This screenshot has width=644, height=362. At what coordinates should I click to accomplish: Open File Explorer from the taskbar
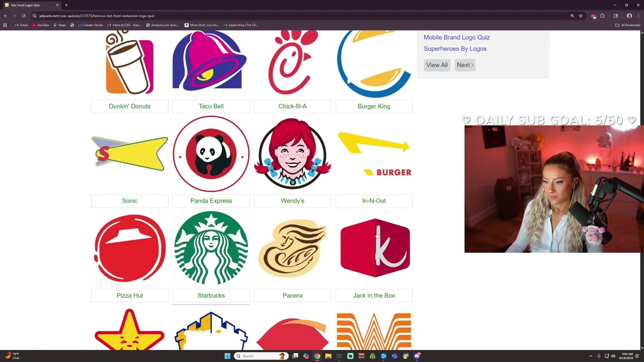pyautogui.click(x=328, y=356)
